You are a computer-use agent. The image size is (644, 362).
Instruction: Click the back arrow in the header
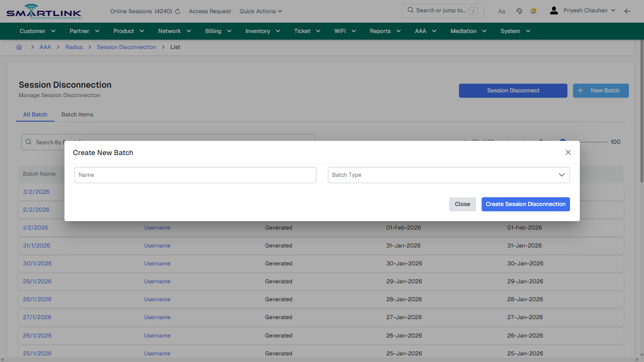(627, 11)
